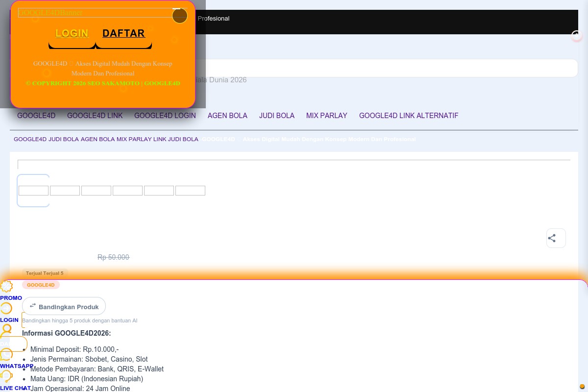Click the Daftar user silhouette icon
The image size is (588, 392).
pos(6,330)
